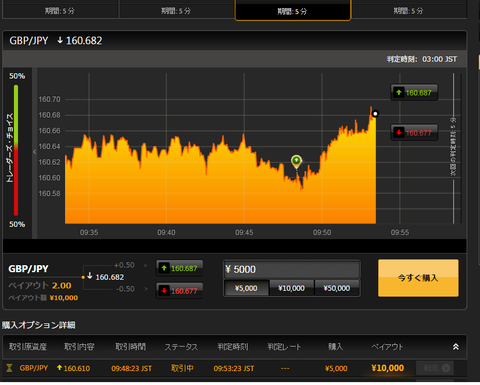Click the 判定時刻: 03:00 JST label
This screenshot has width=480, height=385.
click(422, 59)
